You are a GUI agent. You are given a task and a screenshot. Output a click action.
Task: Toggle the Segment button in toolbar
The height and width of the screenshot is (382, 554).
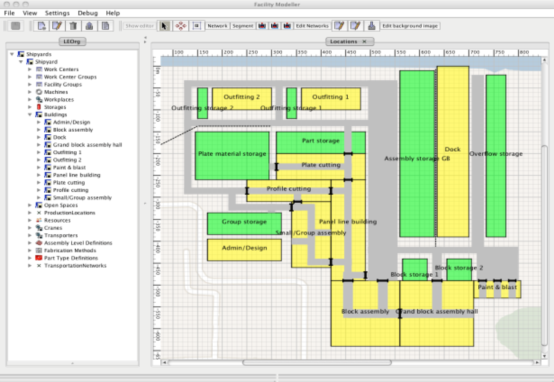pyautogui.click(x=243, y=26)
